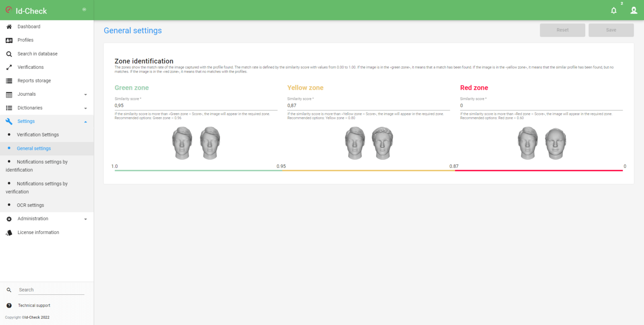The width and height of the screenshot is (644, 325).
Task: Click the yellow zone segment of the scale
Action: tap(368, 170)
